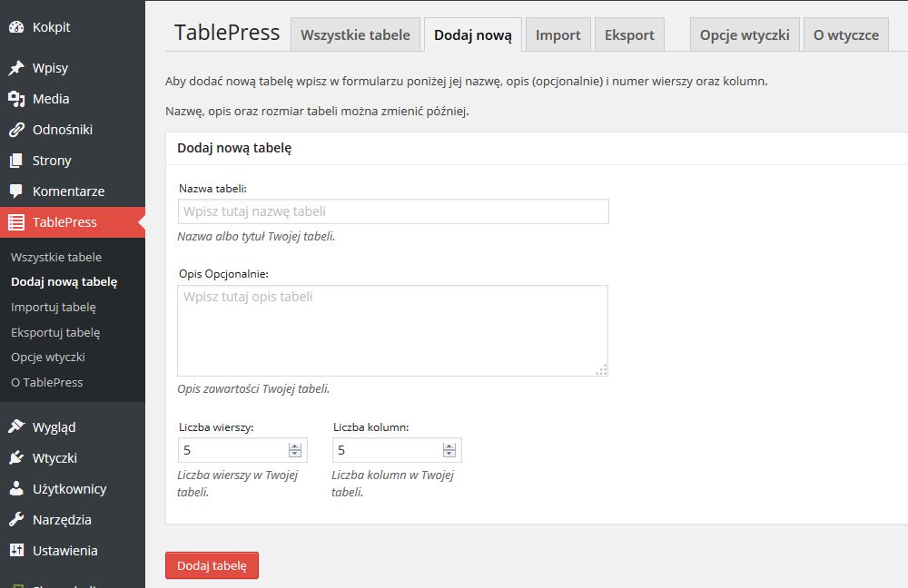Click hint text 'Nazwa albo tytuł Twojej tabeli.'
This screenshot has height=588, width=908.
tap(257, 236)
